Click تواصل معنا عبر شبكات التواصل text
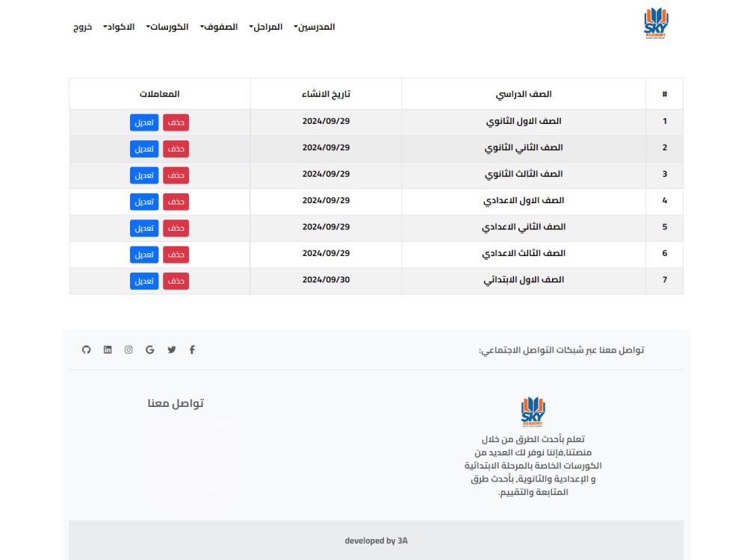The image size is (747, 560). coord(561,350)
